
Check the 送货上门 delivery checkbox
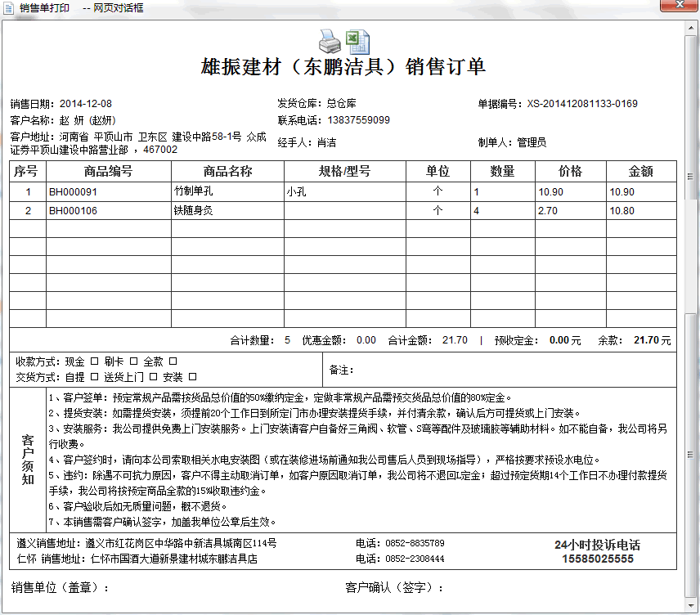coord(153,376)
